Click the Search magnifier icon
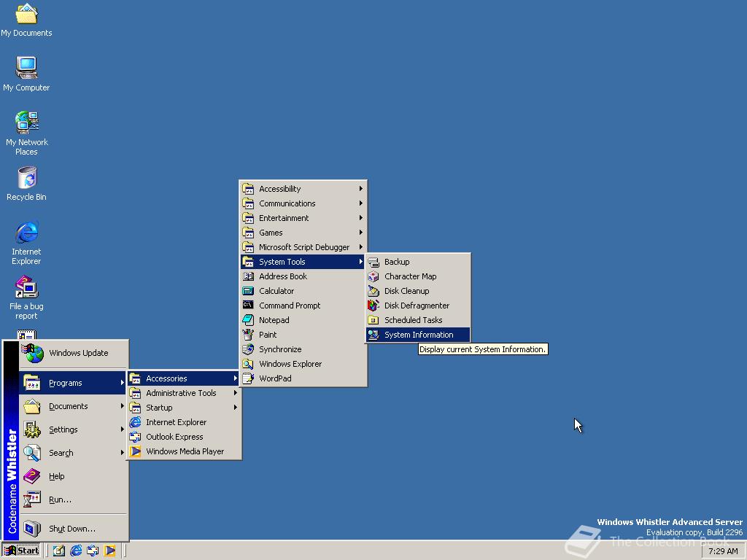The height and width of the screenshot is (560, 747). (32, 453)
